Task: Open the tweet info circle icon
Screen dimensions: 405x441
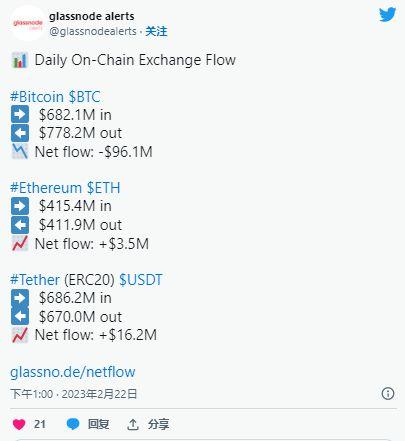Action: click(x=388, y=394)
